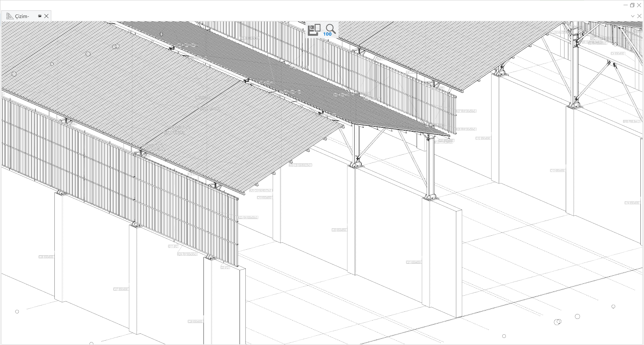Select the C28 650x650 column label
Image resolution: width=644 pixels, height=345 pixels.
[195, 321]
